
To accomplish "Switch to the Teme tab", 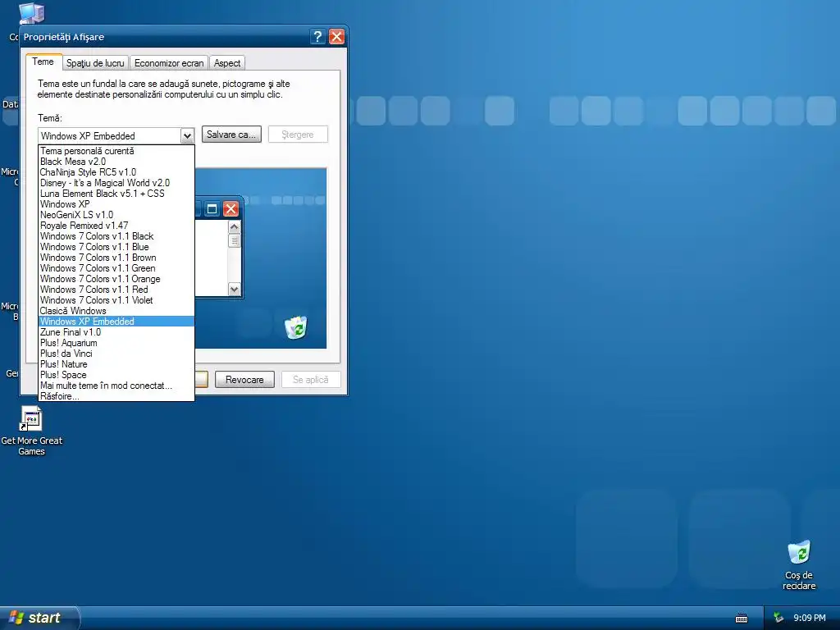I will coord(43,62).
